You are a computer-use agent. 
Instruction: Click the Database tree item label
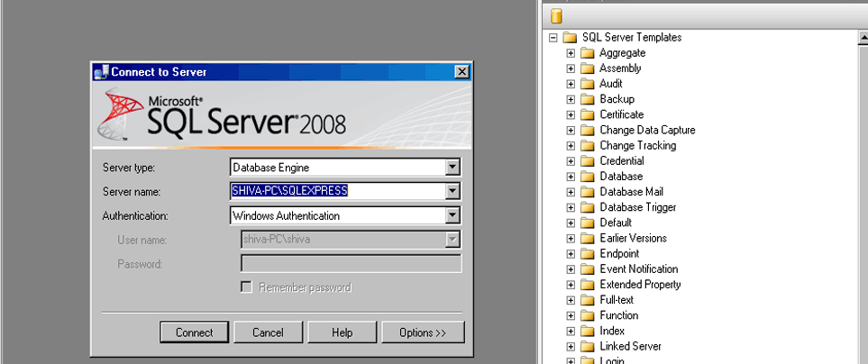pyautogui.click(x=621, y=177)
